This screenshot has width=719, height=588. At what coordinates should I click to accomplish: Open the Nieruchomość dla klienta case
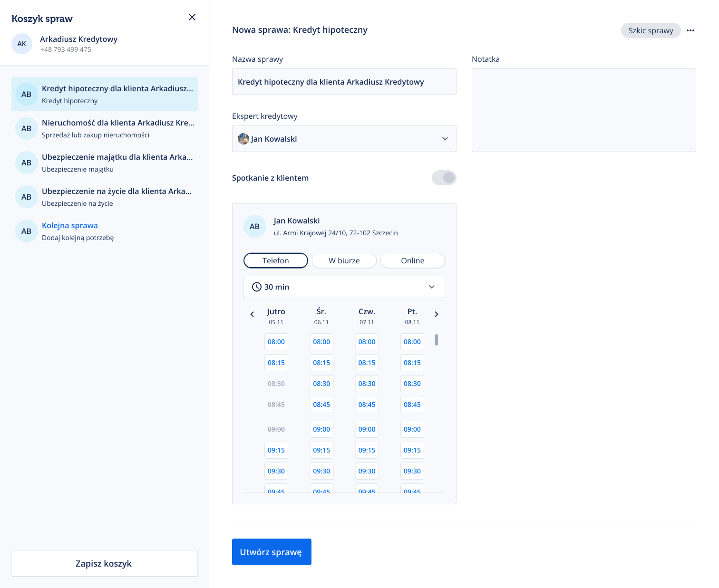tap(105, 128)
